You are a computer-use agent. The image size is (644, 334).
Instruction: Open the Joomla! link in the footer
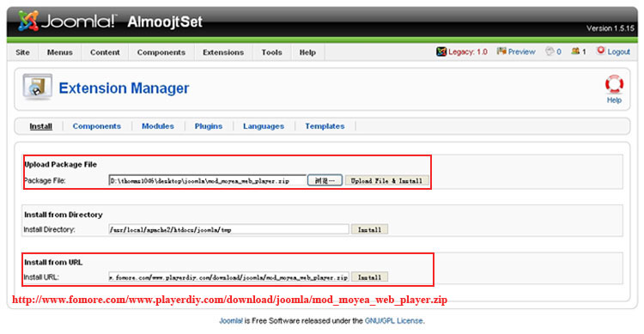pyautogui.click(x=231, y=321)
